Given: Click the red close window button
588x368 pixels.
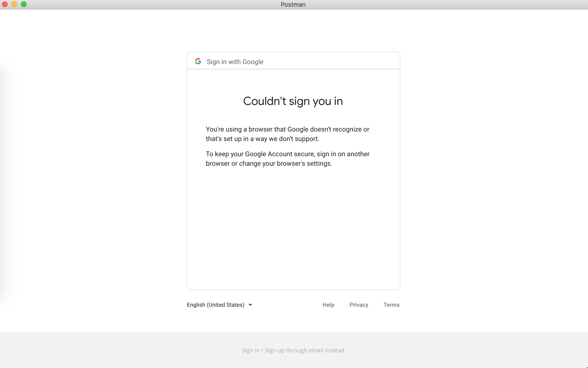Looking at the screenshot, I should coord(5,4).
